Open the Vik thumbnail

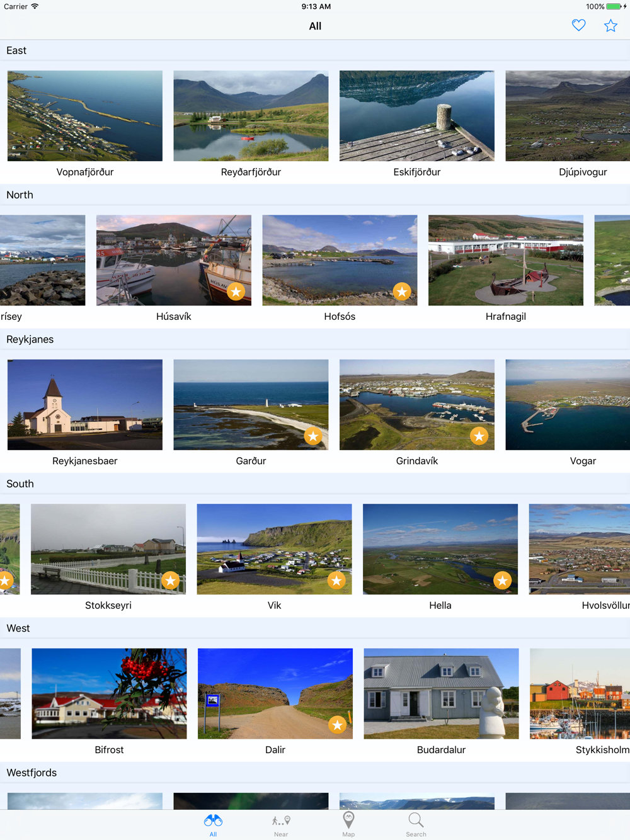pyautogui.click(x=274, y=549)
